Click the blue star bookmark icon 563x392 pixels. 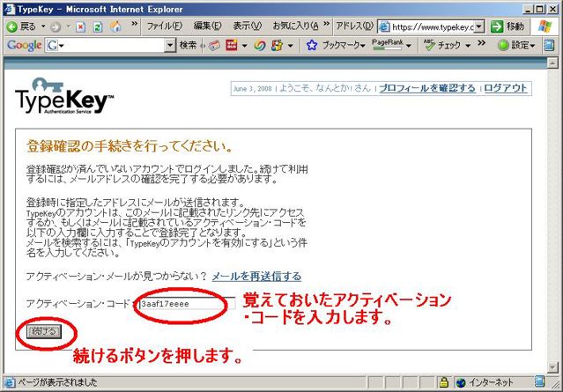[312, 45]
